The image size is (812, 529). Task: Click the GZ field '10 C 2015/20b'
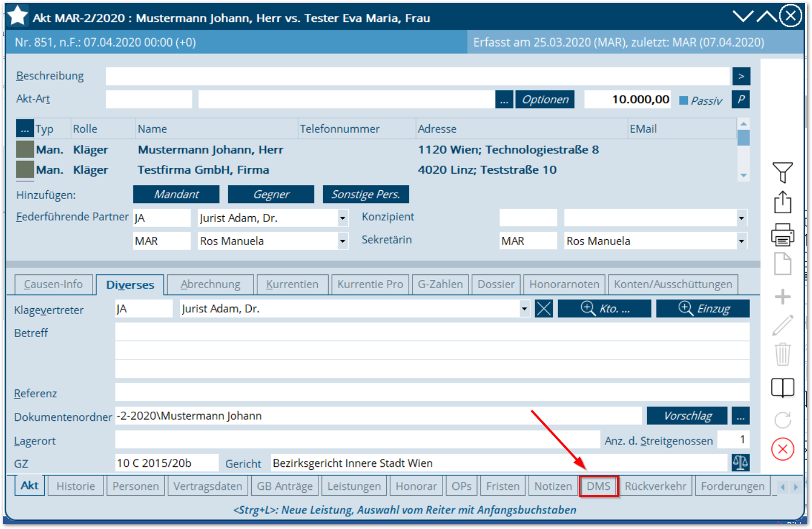click(167, 462)
